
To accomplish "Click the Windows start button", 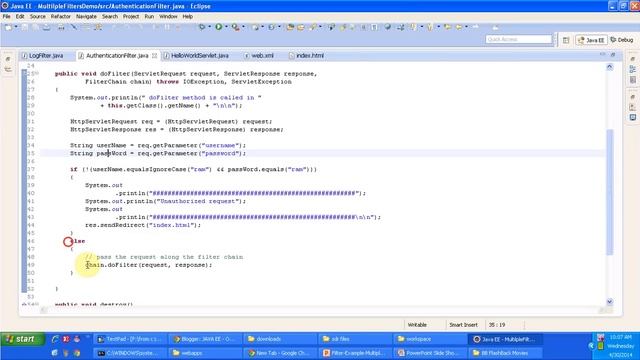I will coord(22,339).
